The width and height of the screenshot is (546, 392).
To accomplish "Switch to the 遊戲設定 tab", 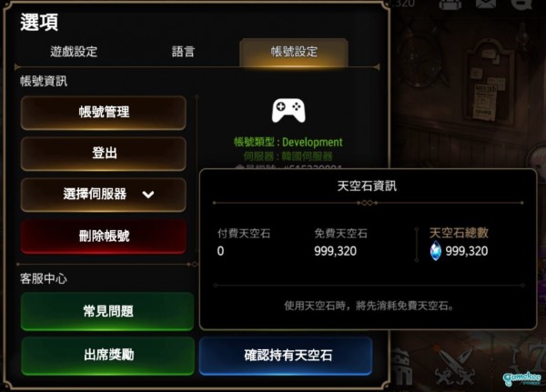I will coord(74,52).
